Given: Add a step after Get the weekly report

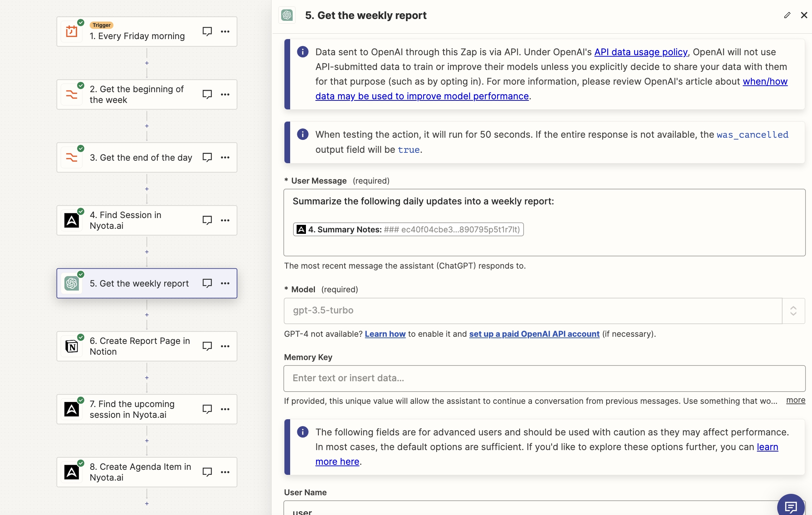Looking at the screenshot, I should point(147,315).
